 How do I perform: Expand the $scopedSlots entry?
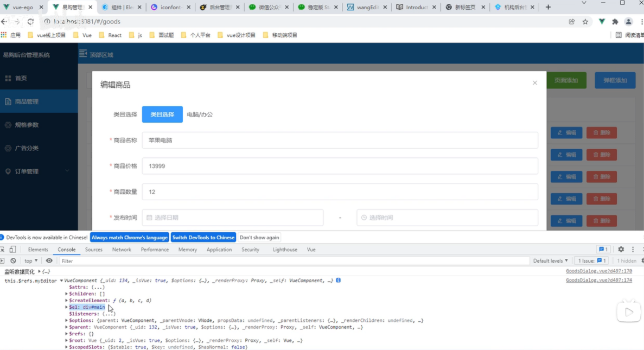point(67,347)
